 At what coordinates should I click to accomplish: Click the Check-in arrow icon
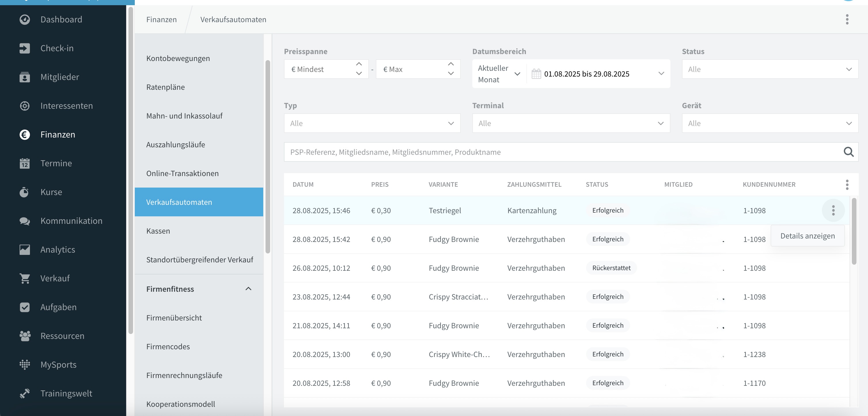click(x=24, y=48)
